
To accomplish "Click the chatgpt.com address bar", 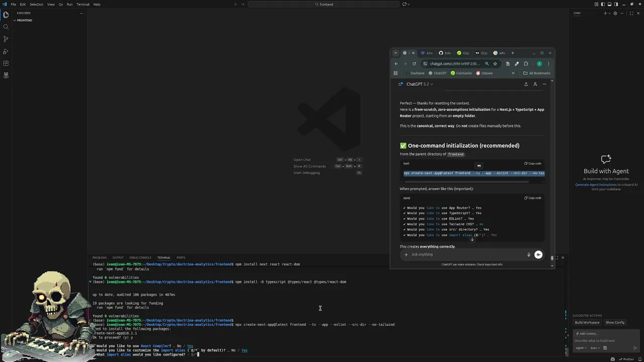I will [454, 64].
